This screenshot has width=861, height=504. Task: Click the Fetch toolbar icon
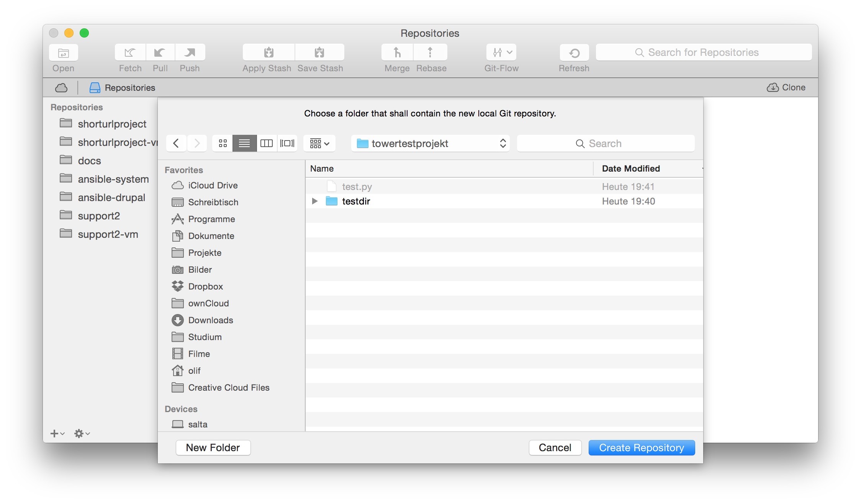click(130, 52)
